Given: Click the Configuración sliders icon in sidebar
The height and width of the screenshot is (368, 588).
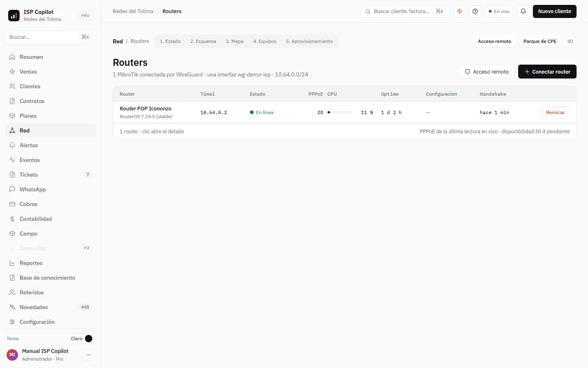Looking at the screenshot, I should [x=12, y=322].
